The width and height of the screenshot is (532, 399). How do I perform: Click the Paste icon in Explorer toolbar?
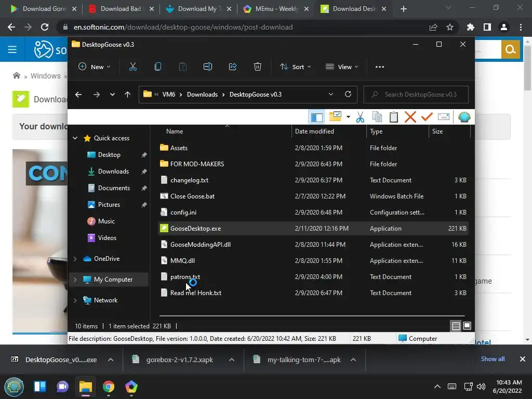click(182, 67)
